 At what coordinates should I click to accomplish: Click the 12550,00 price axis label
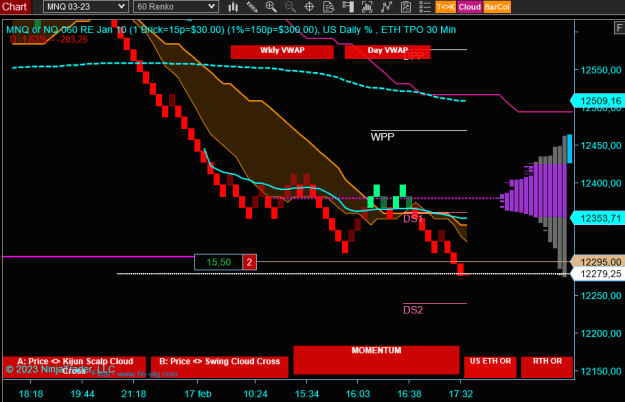pyautogui.click(x=601, y=70)
